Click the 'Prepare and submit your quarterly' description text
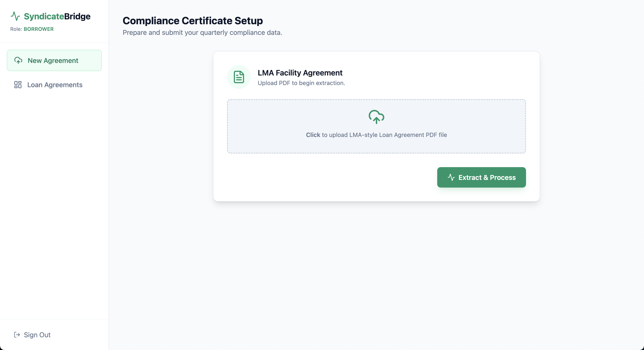This screenshot has width=644, height=350. 202,33
